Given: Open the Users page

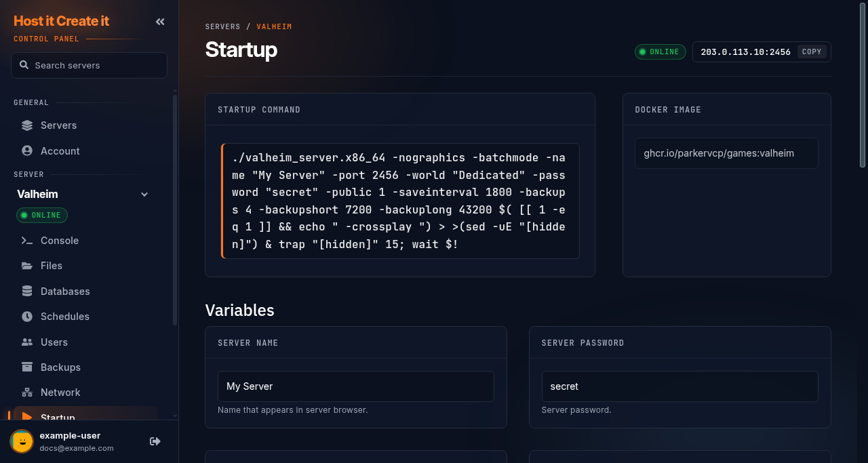Looking at the screenshot, I should tap(85, 342).
